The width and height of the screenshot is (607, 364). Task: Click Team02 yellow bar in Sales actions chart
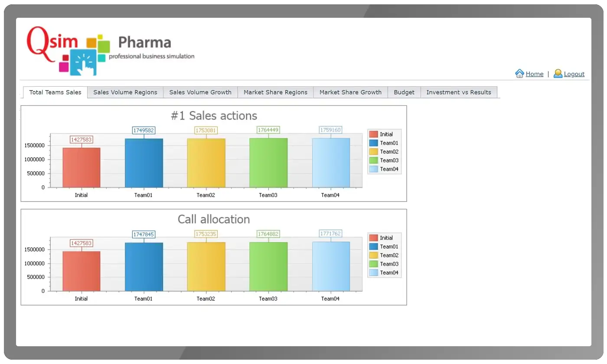tap(206, 163)
